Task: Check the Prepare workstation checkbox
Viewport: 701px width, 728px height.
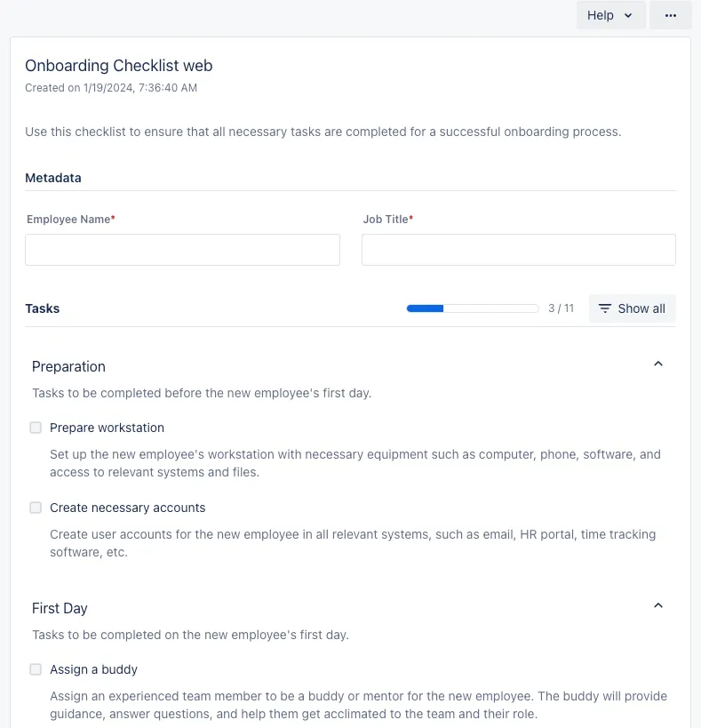Action: point(36,428)
